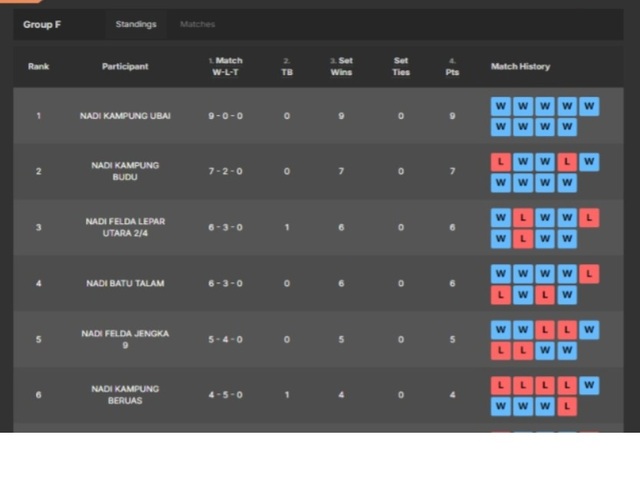Click first W badge in NADI KAMPUNG UBAI history
This screenshot has height=480, width=640.
click(501, 106)
